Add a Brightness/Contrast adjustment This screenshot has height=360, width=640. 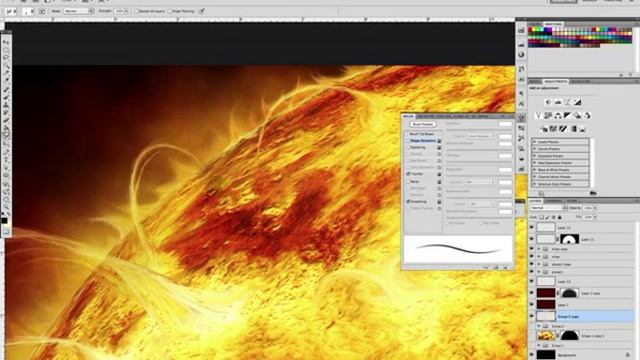(548, 102)
